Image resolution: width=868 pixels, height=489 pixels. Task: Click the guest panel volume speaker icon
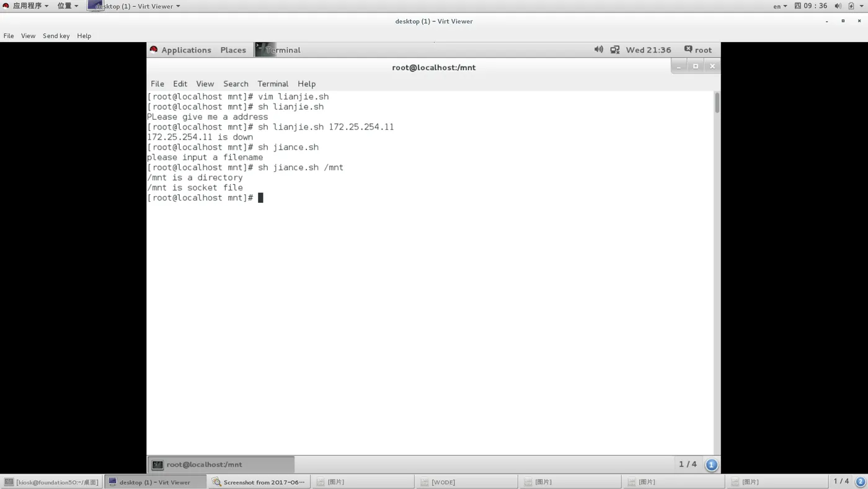tap(598, 50)
